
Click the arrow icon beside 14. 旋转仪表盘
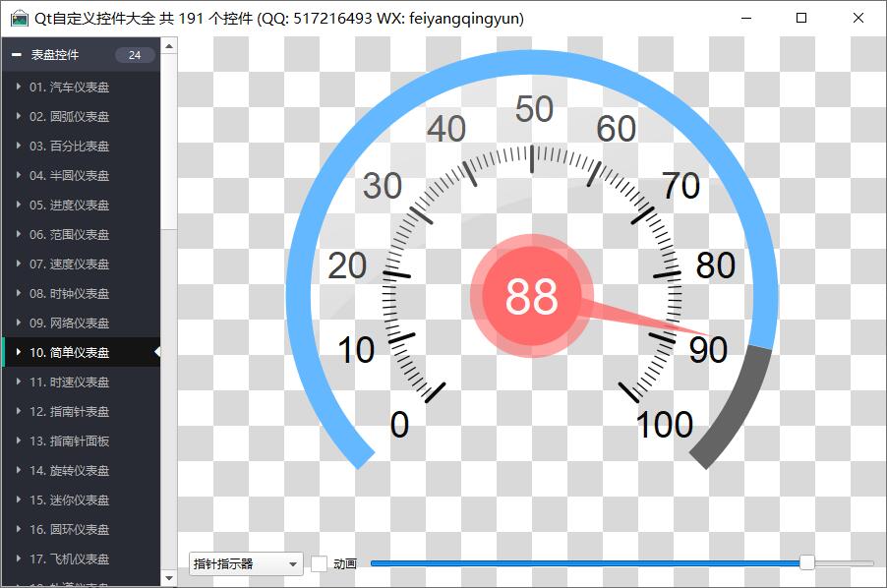coord(18,471)
